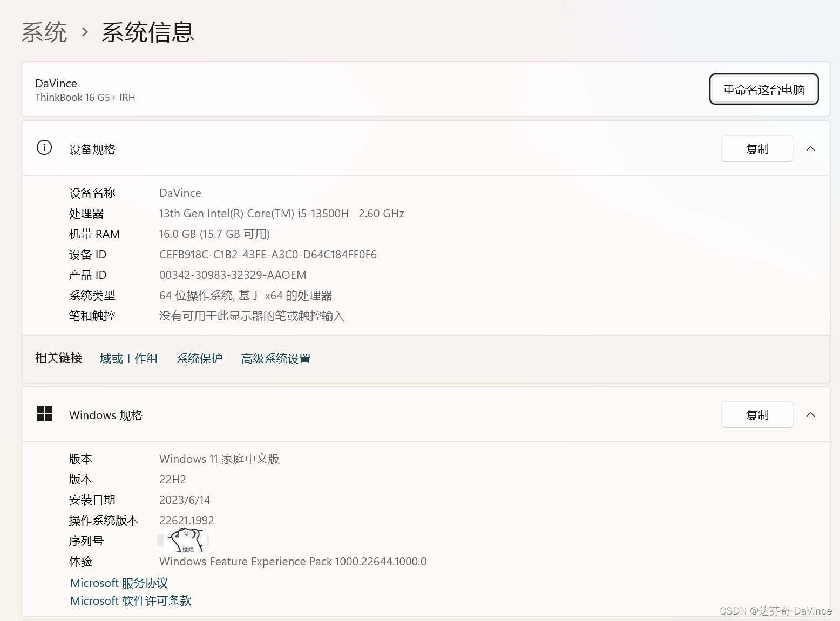Open Microsoft 服务协议 link
The height and width of the screenshot is (621, 840).
pos(119,583)
